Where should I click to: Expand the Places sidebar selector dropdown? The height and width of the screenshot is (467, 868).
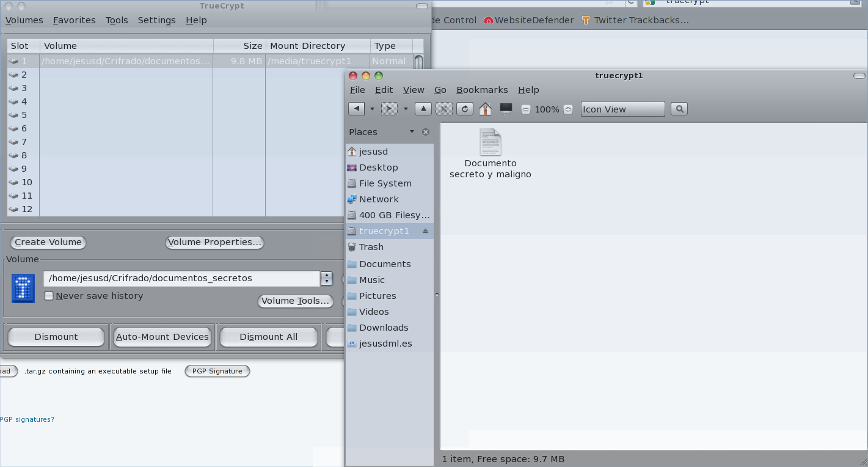(412, 132)
